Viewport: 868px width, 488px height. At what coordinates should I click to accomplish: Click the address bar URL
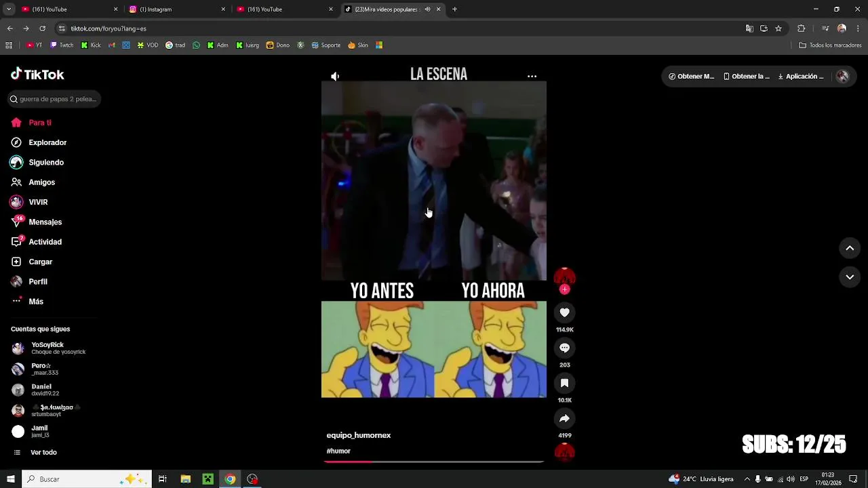(x=108, y=28)
